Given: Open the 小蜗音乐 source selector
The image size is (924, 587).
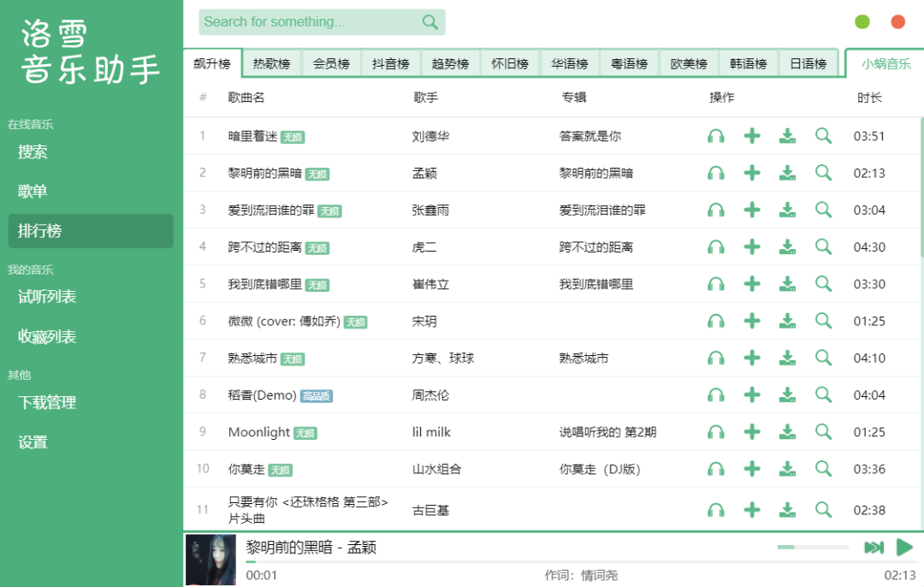Looking at the screenshot, I should (x=885, y=63).
